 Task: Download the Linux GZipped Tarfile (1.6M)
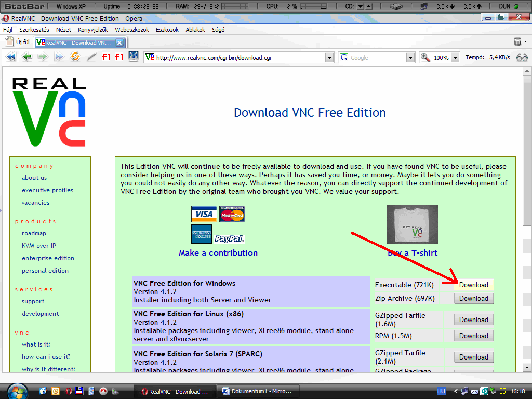(474, 320)
